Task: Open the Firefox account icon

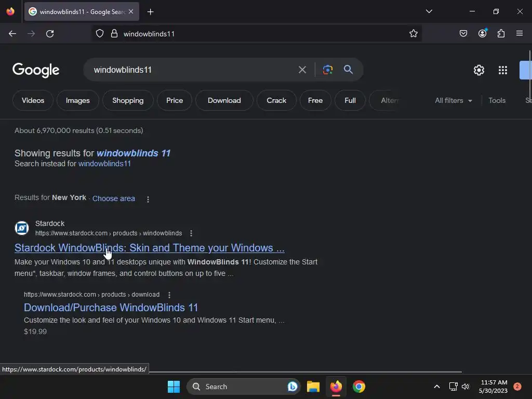Action: pyautogui.click(x=482, y=33)
